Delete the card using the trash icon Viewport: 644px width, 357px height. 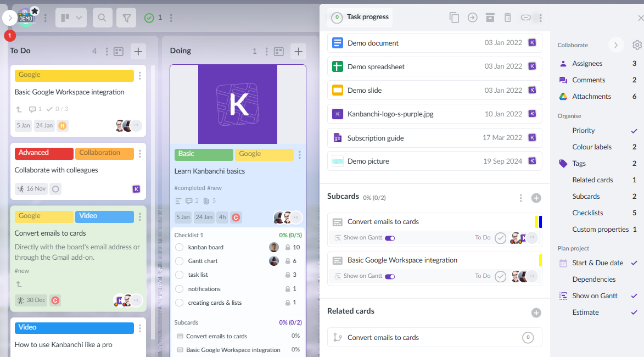(x=507, y=17)
